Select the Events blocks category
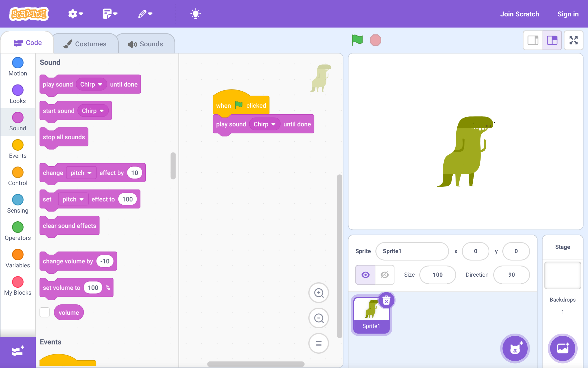This screenshot has height=368, width=588. [x=17, y=149]
